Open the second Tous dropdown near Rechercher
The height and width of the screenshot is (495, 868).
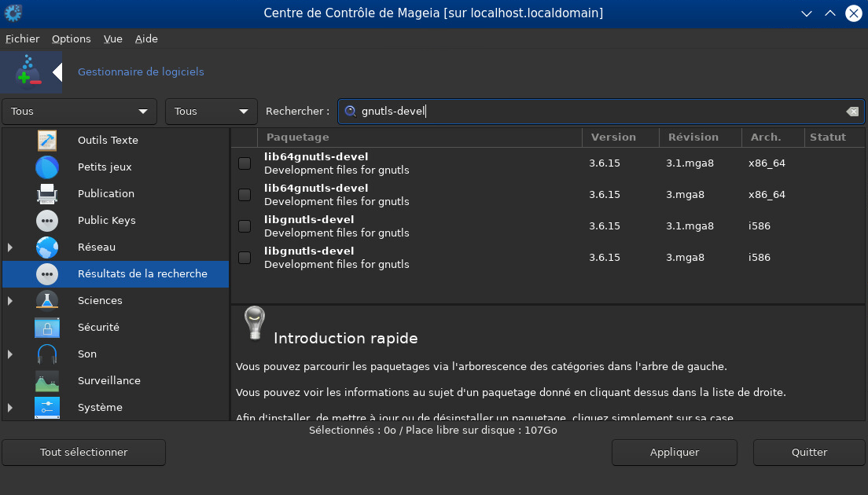211,111
